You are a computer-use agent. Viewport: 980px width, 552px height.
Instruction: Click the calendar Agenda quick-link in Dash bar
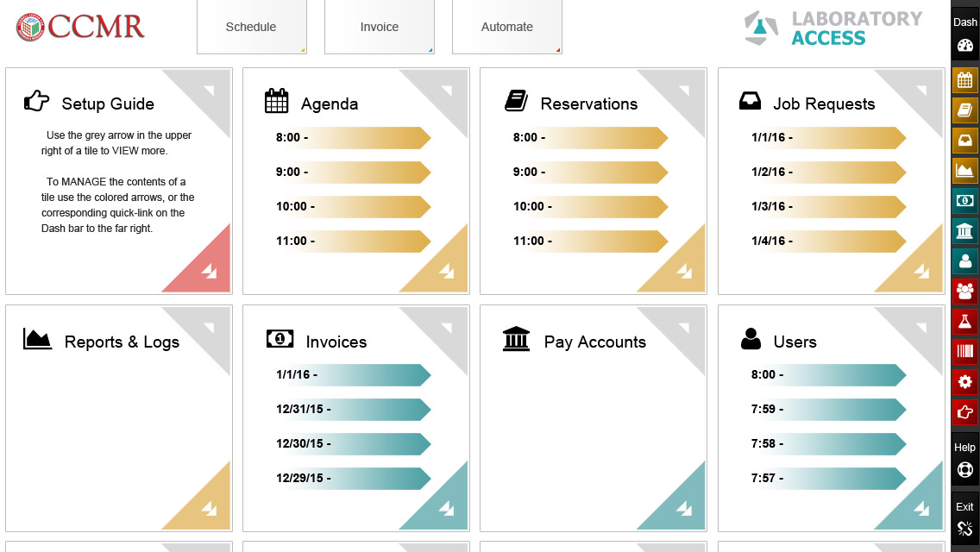coord(964,81)
